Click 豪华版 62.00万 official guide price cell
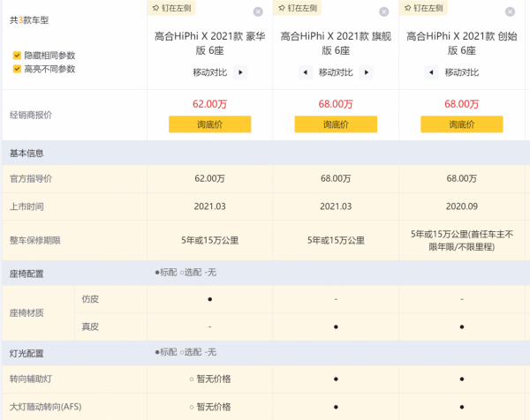This screenshot has width=530, height=420. 210,178
